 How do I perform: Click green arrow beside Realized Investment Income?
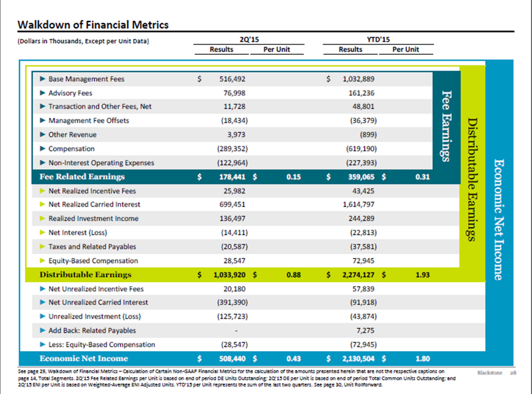(x=43, y=218)
